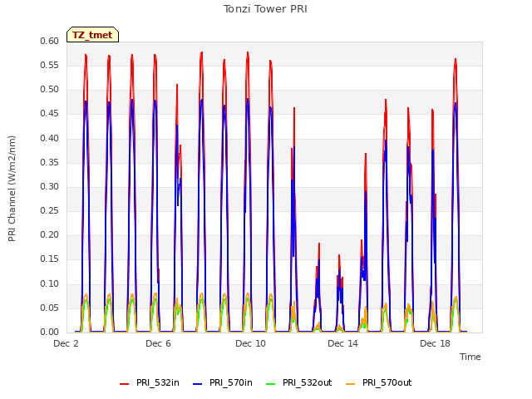Click the Dec 6 x-axis tick label
532x399 pixels.
pos(159,343)
